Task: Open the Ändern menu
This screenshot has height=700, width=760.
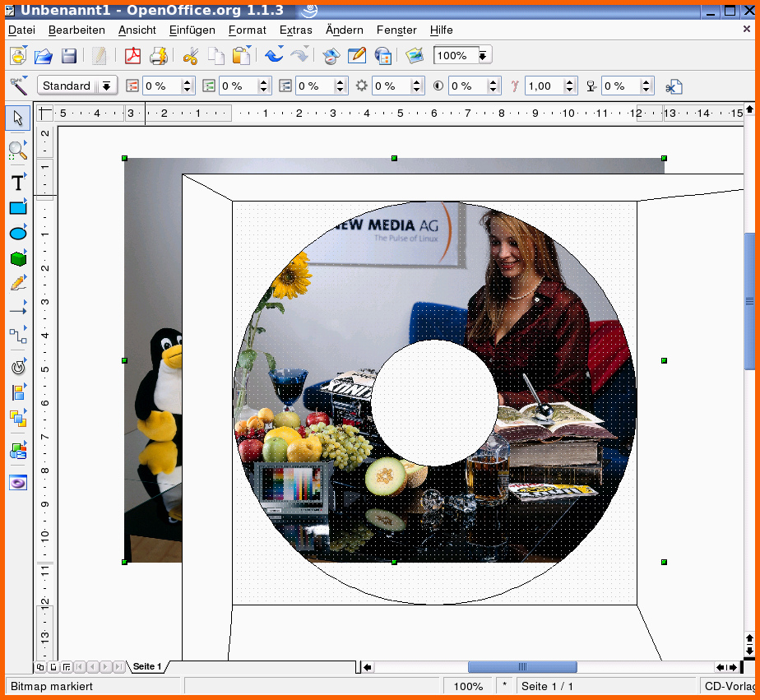Action: [x=344, y=30]
